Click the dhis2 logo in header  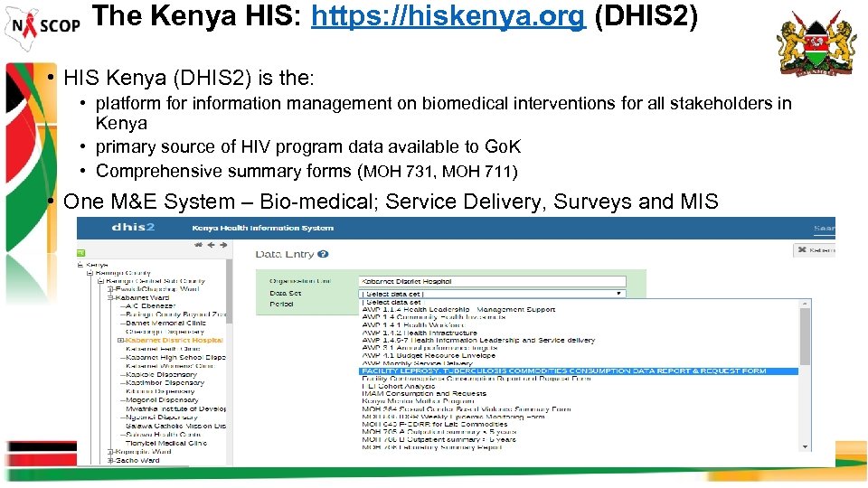[133, 228]
